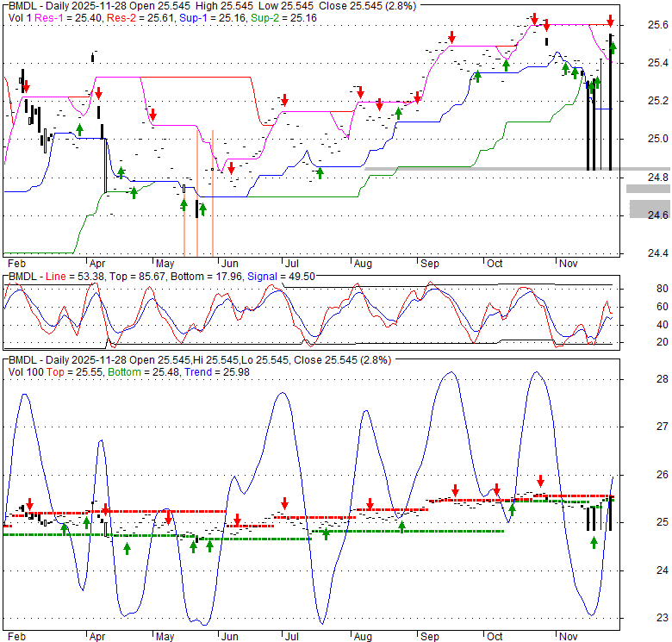Click the red sell arrow at top-right of price chart
Screen dimensions: 672x642
pos(610,21)
